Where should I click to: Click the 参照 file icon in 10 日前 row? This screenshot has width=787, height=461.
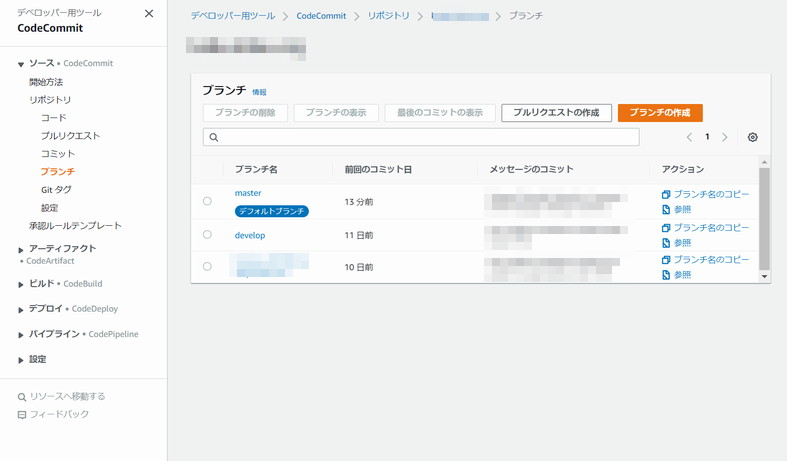tap(666, 275)
